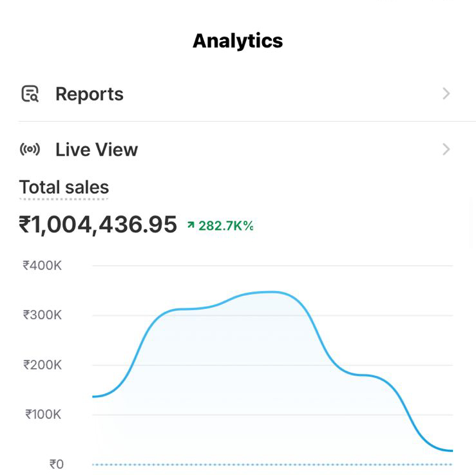The height and width of the screenshot is (475, 476).
Task: Tap the green up-arrow trend icon
Action: pos(191,225)
